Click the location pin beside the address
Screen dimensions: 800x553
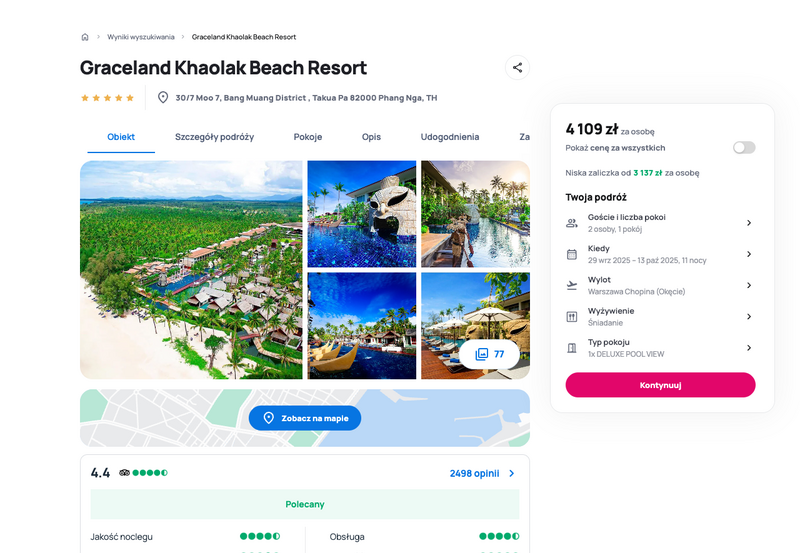tap(163, 97)
